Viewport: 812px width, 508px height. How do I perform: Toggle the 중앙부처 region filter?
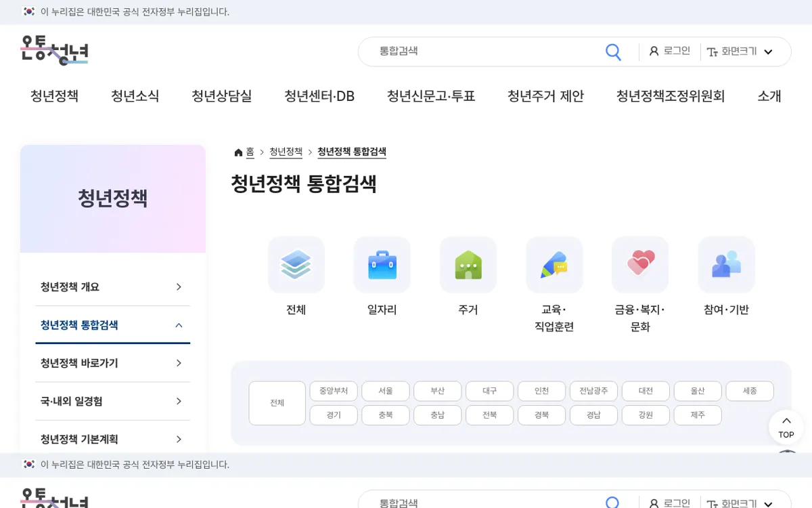tap(334, 391)
